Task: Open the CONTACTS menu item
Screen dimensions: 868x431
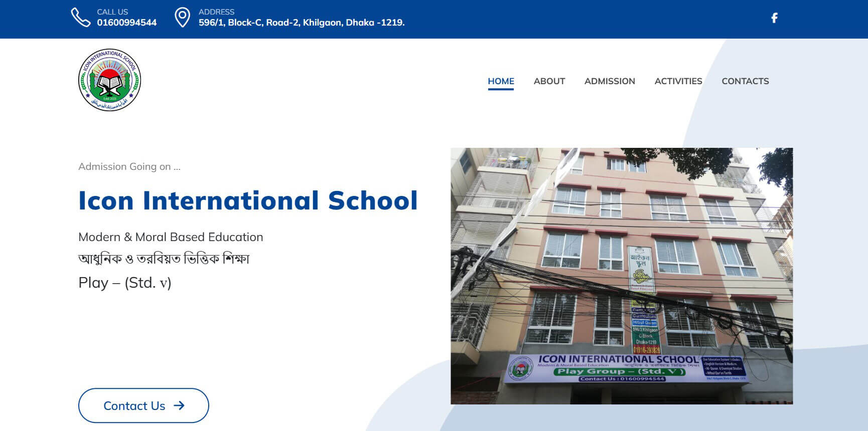Action: coord(745,81)
